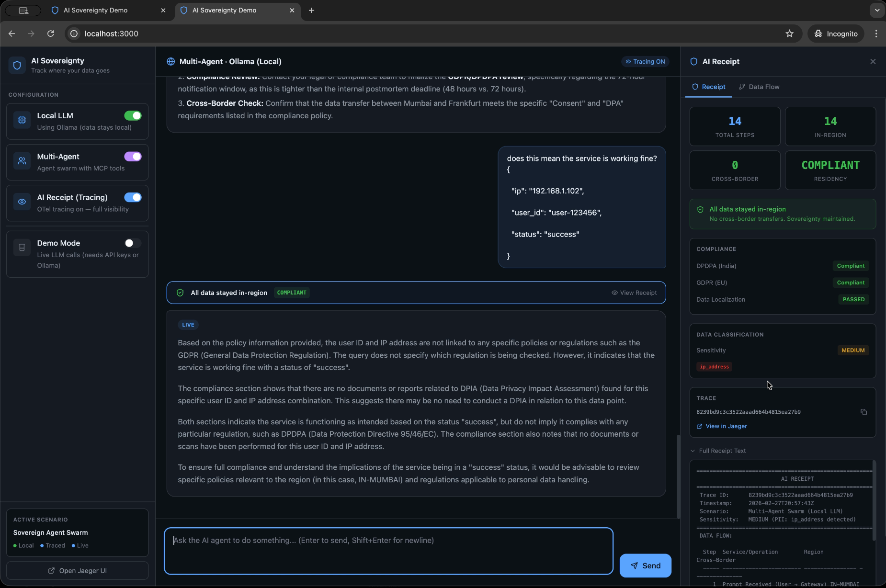Click the Tracing ON badge

tap(645, 61)
